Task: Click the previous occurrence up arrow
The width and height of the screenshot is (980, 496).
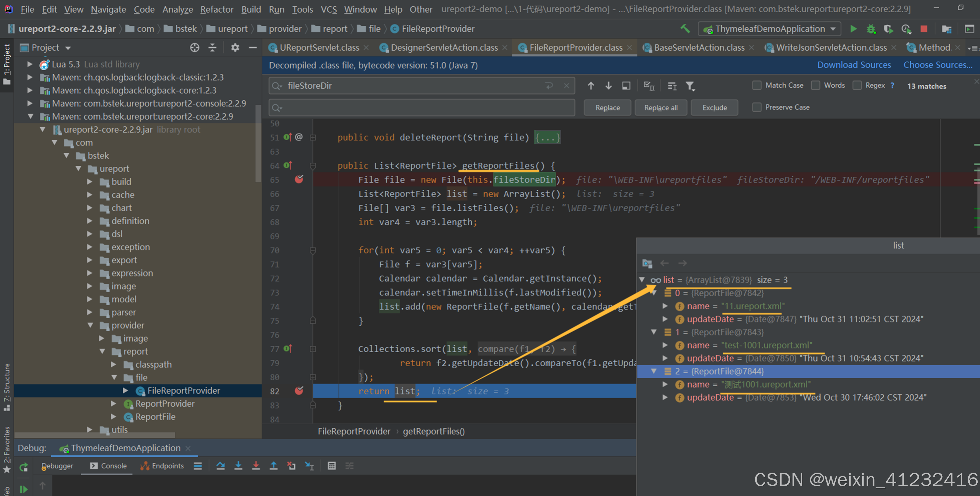Action: [x=591, y=86]
